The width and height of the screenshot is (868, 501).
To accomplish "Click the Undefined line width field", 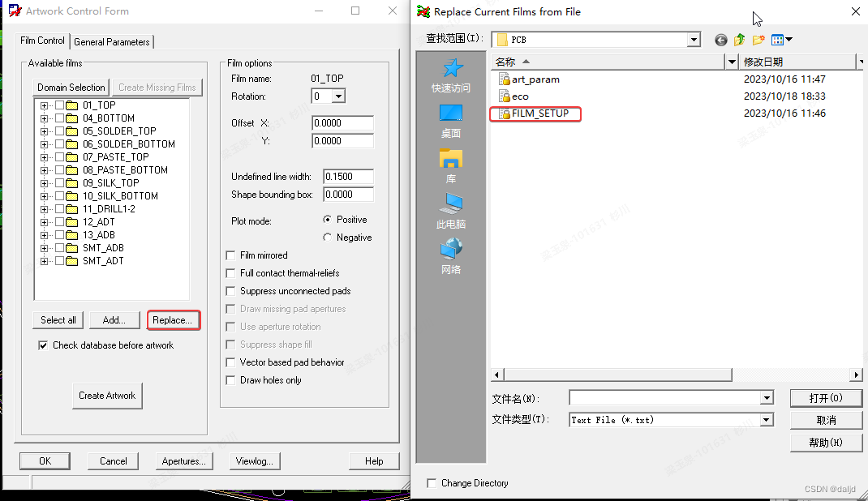I will [348, 177].
